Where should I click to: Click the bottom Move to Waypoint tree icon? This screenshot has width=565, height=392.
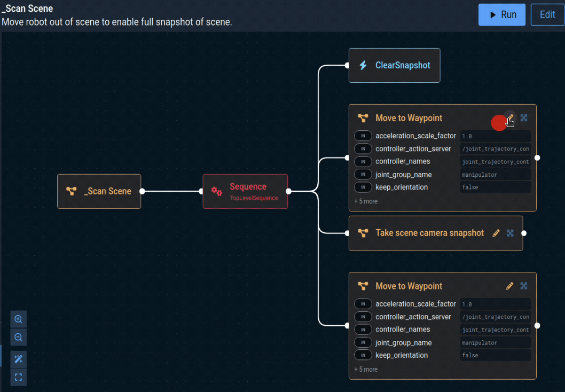point(363,286)
